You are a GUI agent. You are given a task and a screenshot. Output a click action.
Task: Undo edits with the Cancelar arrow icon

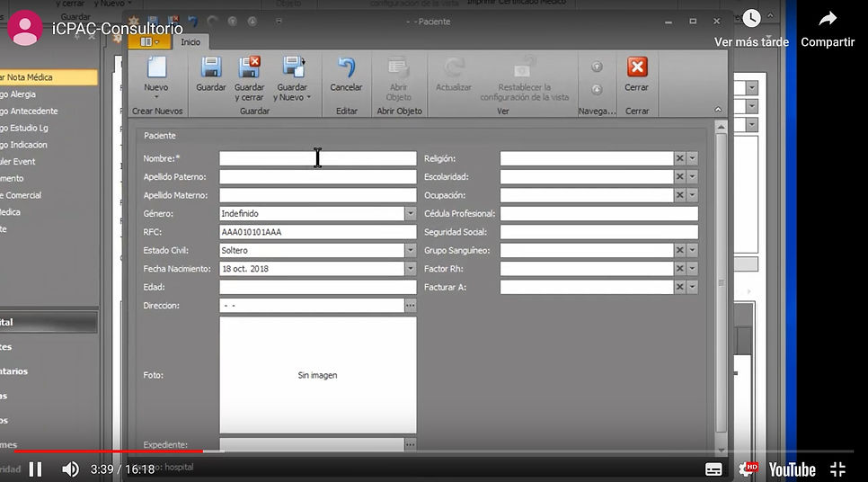pyautogui.click(x=346, y=67)
